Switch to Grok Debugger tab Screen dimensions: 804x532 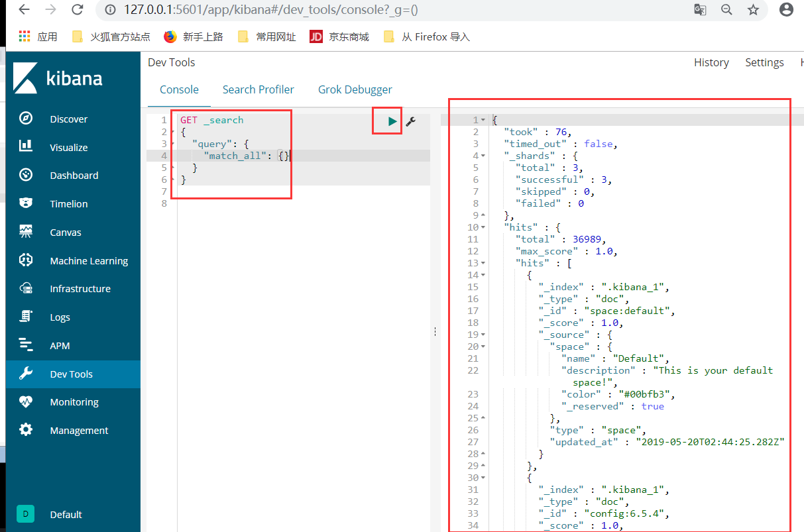click(x=355, y=89)
